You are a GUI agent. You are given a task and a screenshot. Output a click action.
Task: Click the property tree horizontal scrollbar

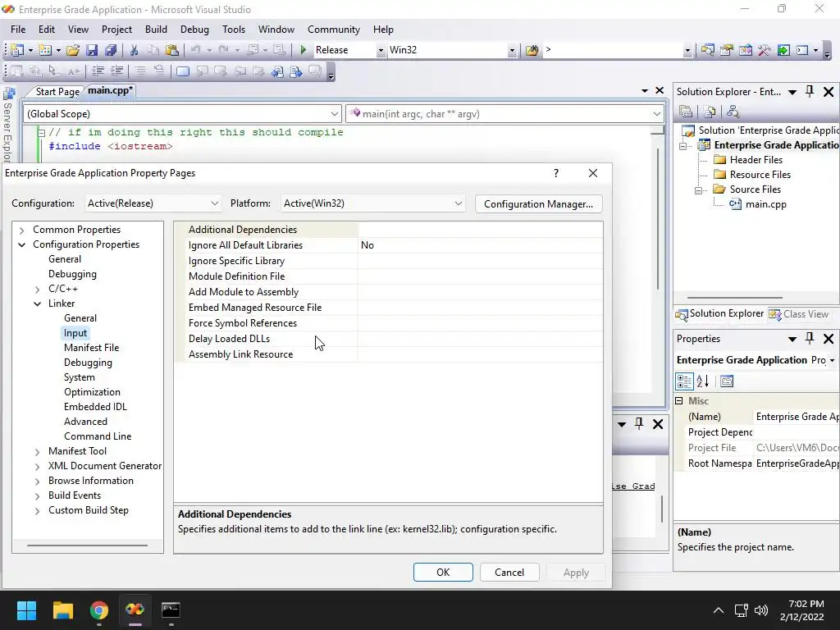[x=87, y=546]
